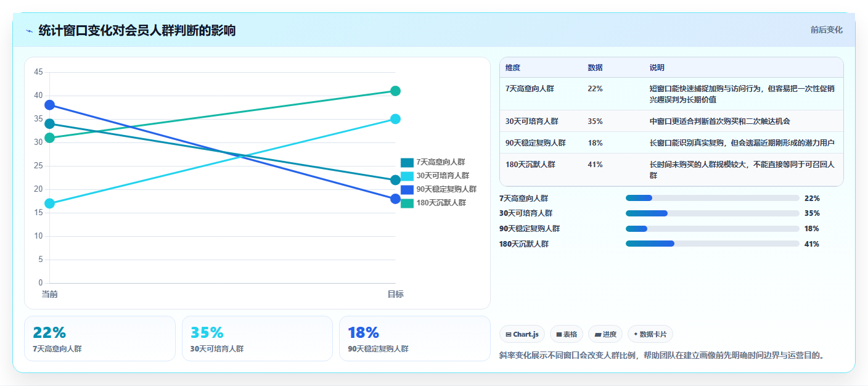Click the 180天沉默人群 data point at 目标
868x386 pixels.
(395, 91)
